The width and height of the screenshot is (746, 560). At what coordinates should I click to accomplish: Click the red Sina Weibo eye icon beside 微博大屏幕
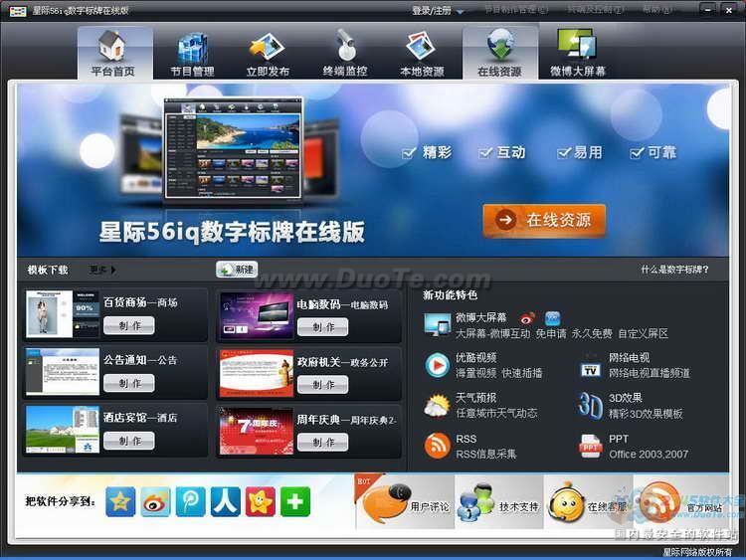pos(526,318)
